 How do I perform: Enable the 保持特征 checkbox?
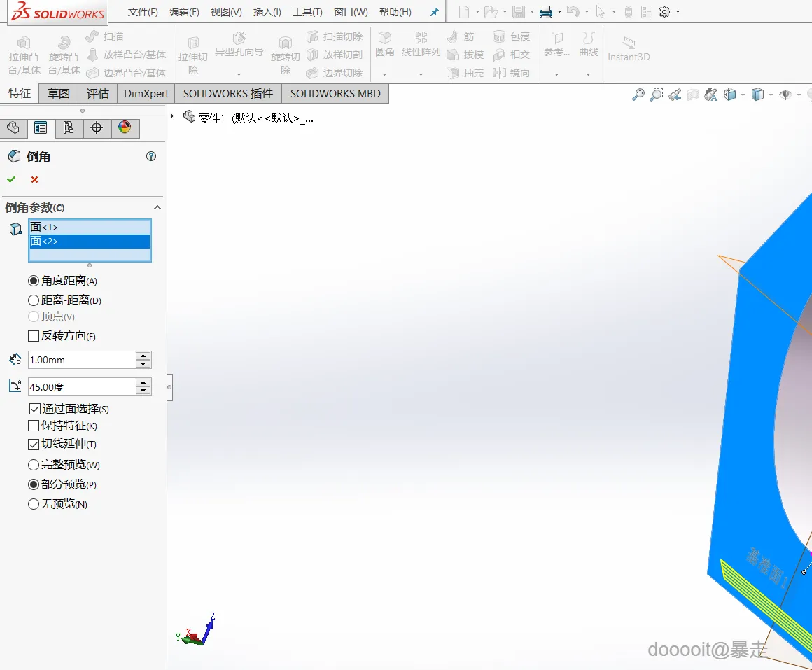pyautogui.click(x=34, y=426)
